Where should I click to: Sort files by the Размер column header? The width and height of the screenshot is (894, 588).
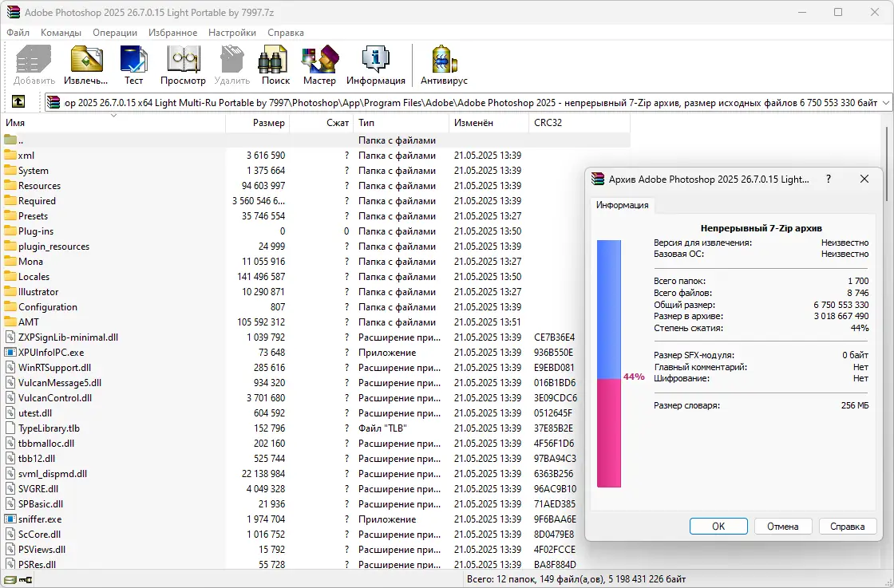270,123
